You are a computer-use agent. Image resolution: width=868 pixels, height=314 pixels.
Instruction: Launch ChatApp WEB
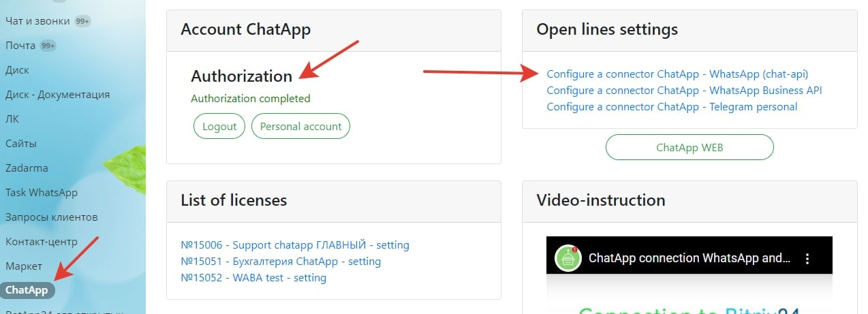pos(689,147)
